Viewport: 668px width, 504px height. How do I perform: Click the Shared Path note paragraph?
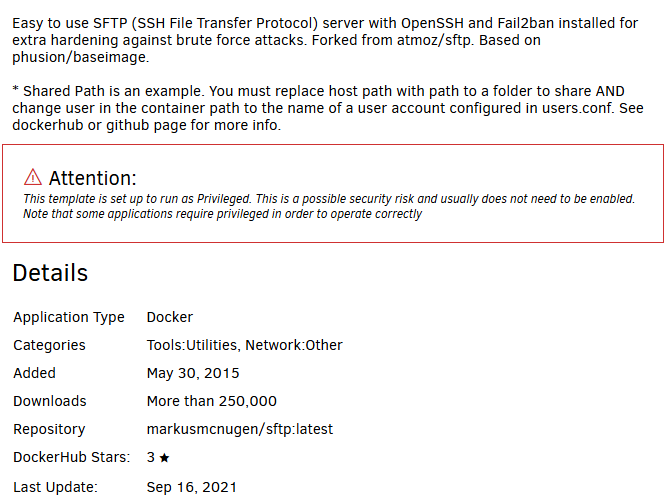tap(328, 108)
